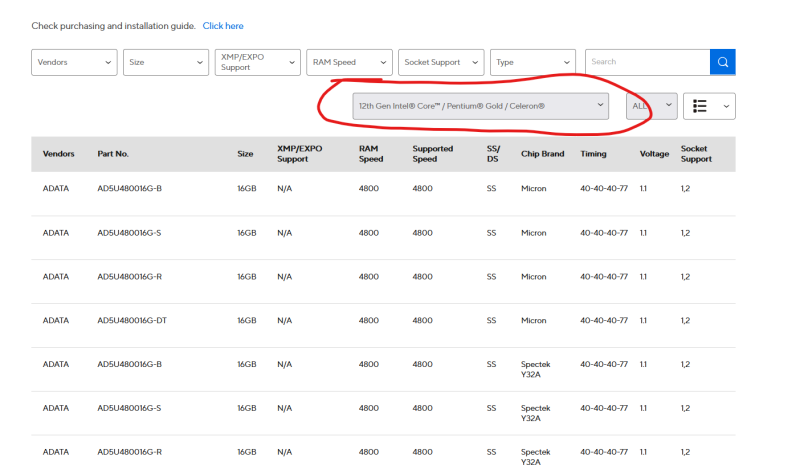This screenshot has width=800, height=474.
Task: Click the Chip Brand column header
Action: pos(542,154)
